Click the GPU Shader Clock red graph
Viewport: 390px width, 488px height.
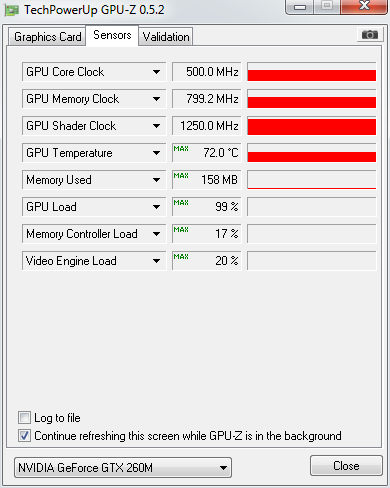click(x=312, y=126)
